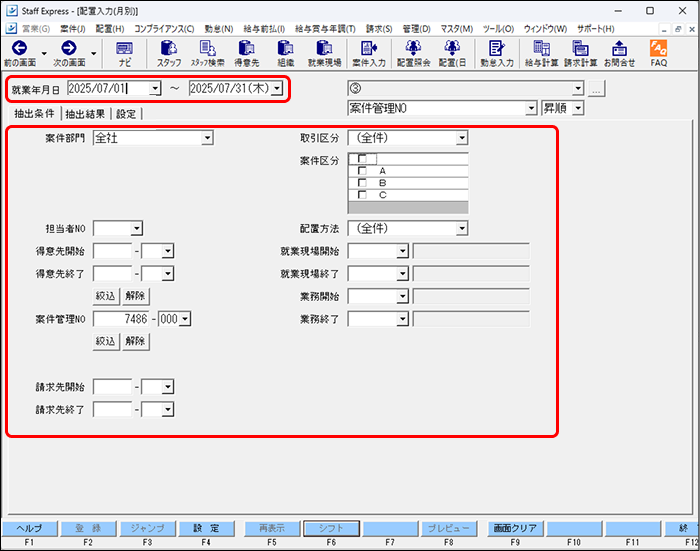Toggle the 案件区分 C checkbox
Screen dimensions: 700x551
362,195
